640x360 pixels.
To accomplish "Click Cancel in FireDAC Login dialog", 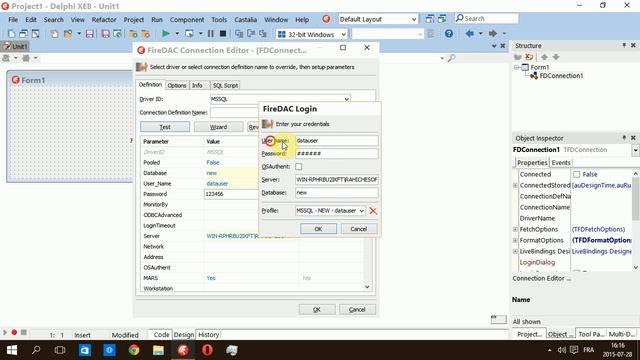I will click(359, 229).
